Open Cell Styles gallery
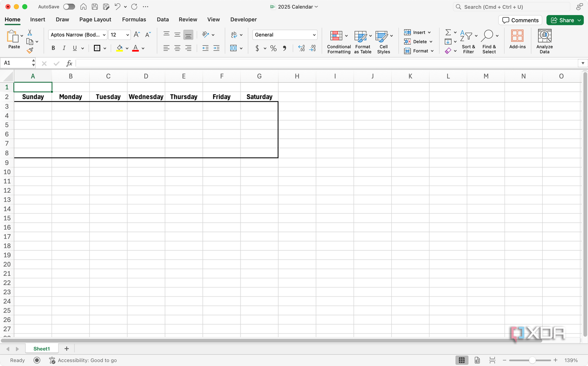The width and height of the screenshot is (588, 366). (383, 42)
